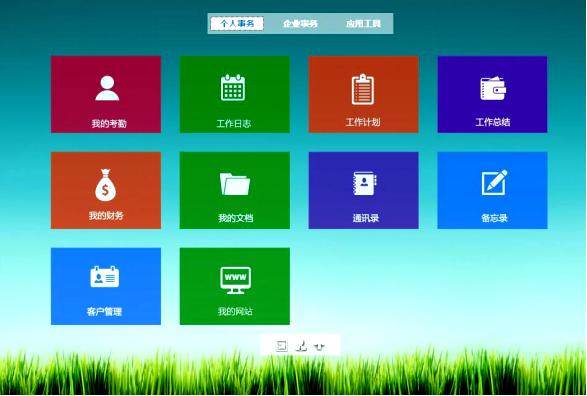Open the 工作总结 wallet tile
Viewport: 587px width, 396px height.
492,94
